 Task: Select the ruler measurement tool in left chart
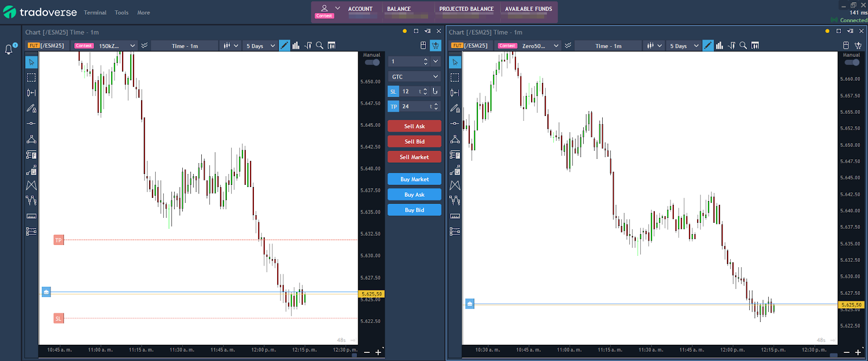click(31, 216)
